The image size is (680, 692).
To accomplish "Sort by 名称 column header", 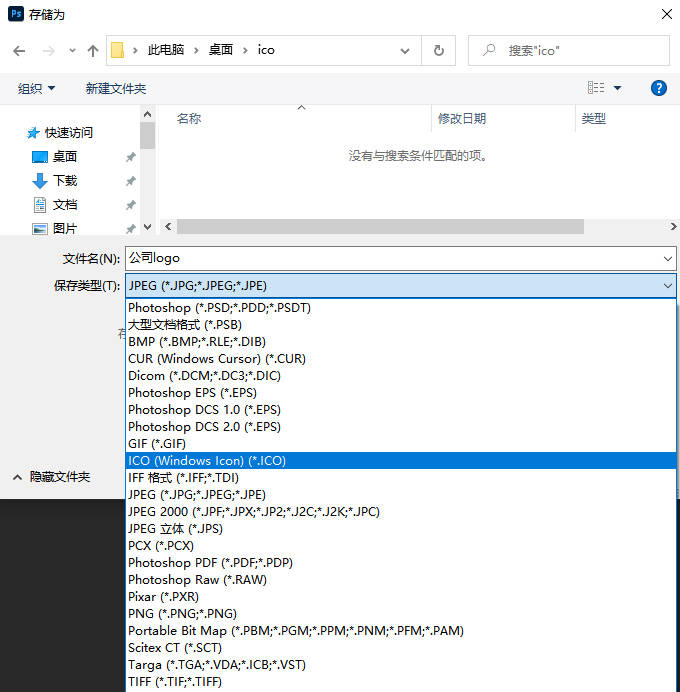I will tap(189, 118).
